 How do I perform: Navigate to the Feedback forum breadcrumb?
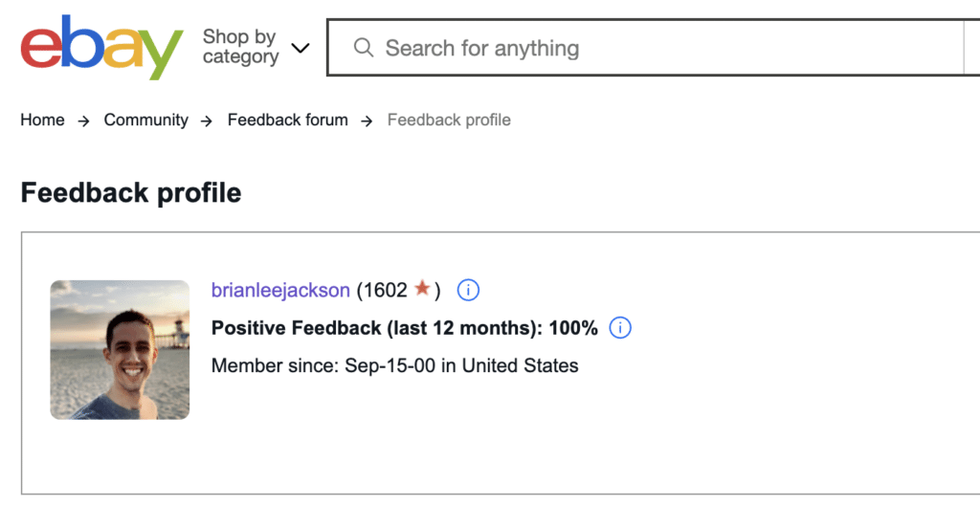[287, 120]
